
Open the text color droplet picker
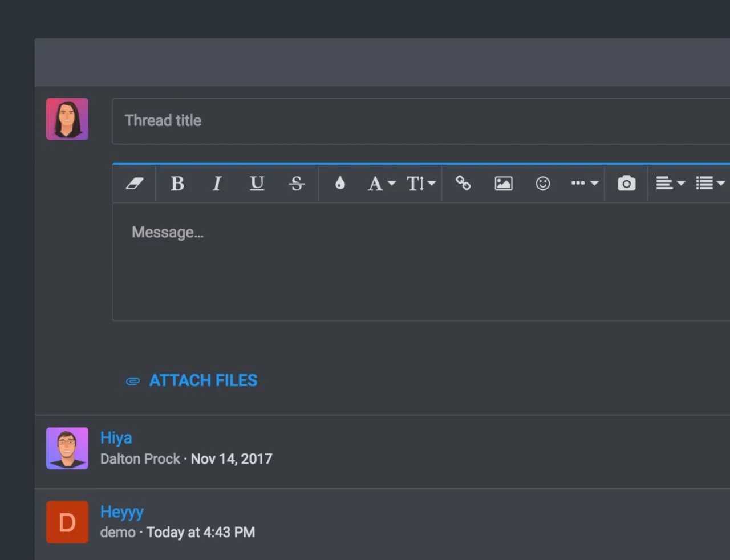[340, 184]
